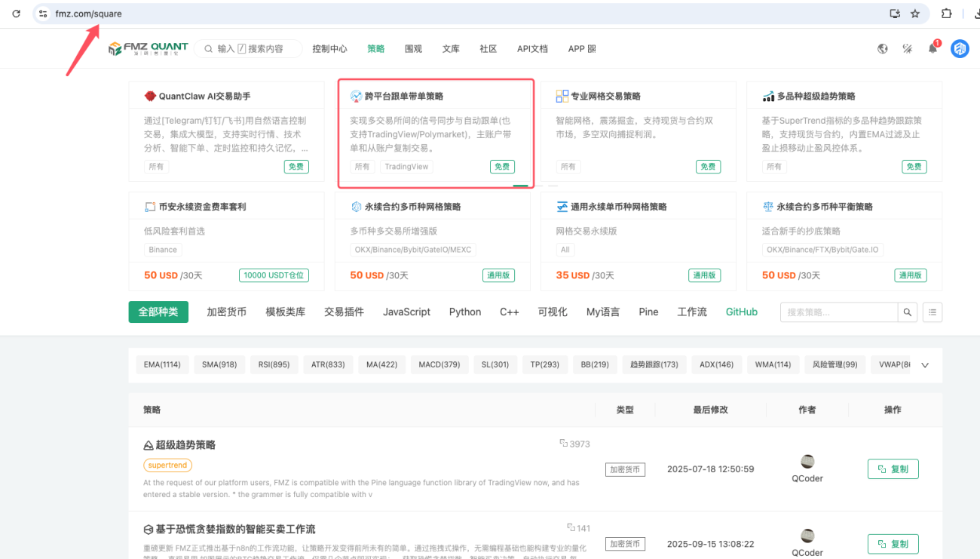Open the 超级趋势策略 strategy title

[185, 445]
